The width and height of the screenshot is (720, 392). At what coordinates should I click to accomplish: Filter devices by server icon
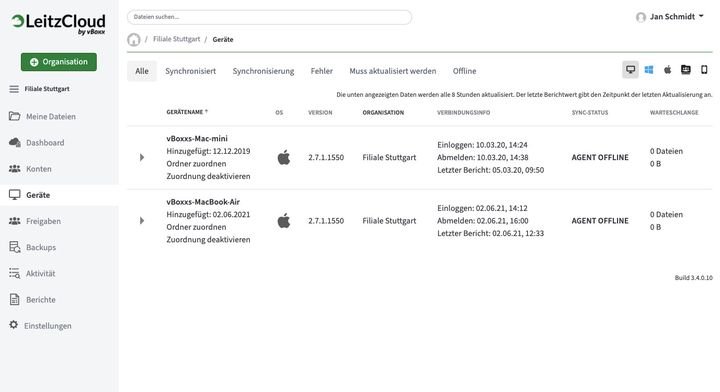686,70
